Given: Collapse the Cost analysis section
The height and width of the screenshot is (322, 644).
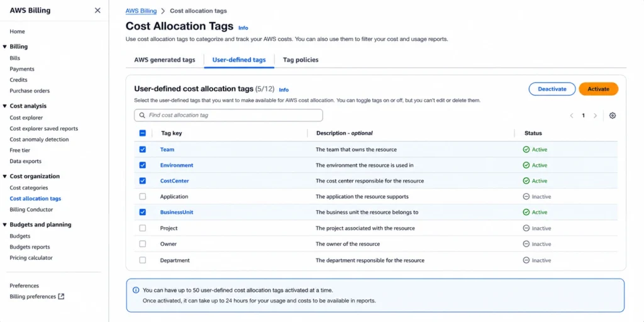Looking at the screenshot, I should coord(5,106).
